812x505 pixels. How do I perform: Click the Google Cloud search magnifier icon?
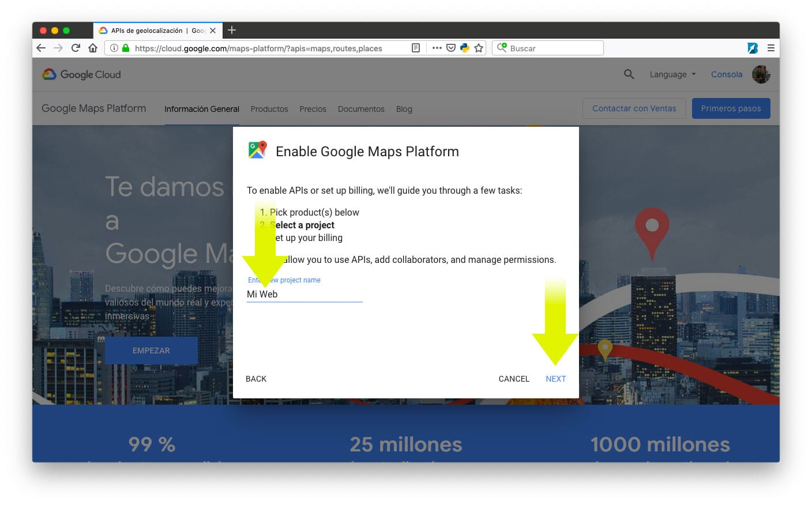tap(629, 74)
